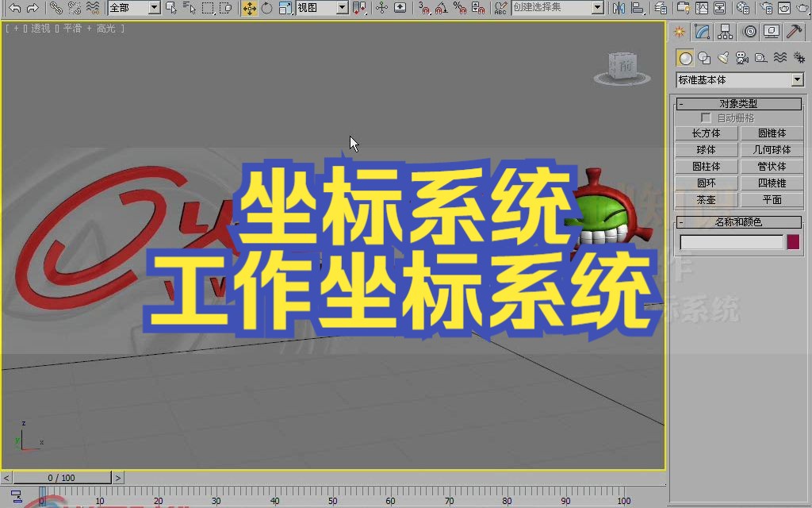Switch to the Hierarchy panel tab

click(x=724, y=31)
